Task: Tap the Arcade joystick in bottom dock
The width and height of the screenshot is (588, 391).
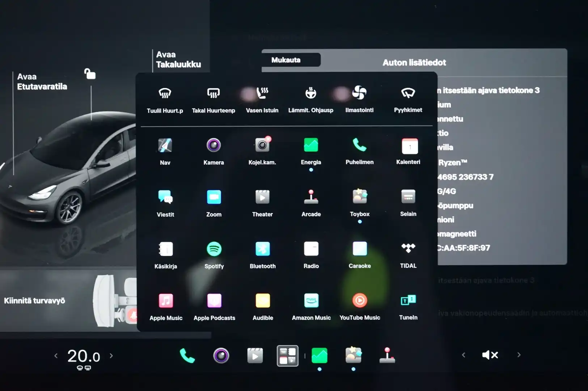Action: tap(387, 355)
